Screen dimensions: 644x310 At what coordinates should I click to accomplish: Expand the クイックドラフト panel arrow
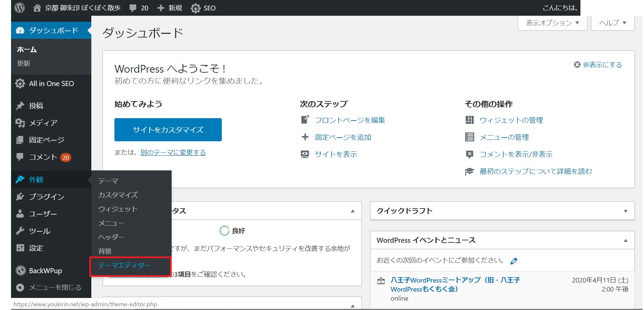[626, 211]
